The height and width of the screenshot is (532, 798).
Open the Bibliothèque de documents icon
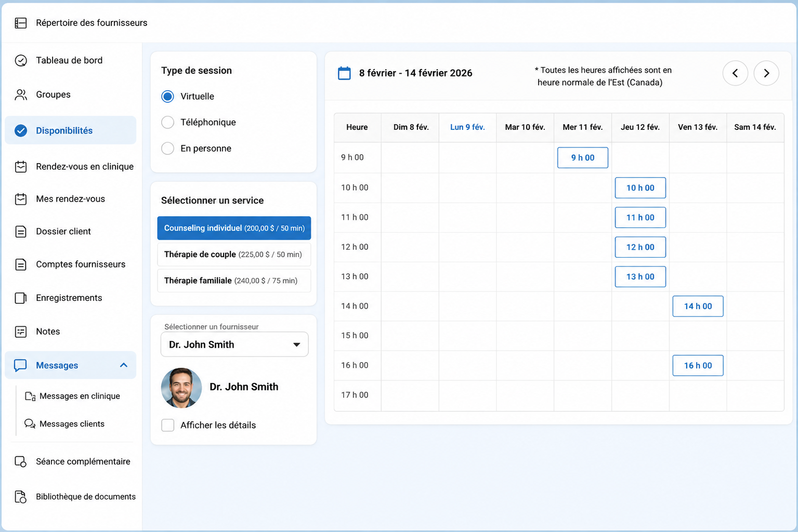(21, 497)
